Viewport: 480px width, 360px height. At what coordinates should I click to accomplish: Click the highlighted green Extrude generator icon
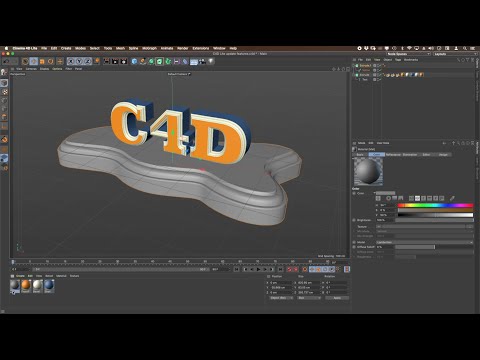[x=160, y=61]
